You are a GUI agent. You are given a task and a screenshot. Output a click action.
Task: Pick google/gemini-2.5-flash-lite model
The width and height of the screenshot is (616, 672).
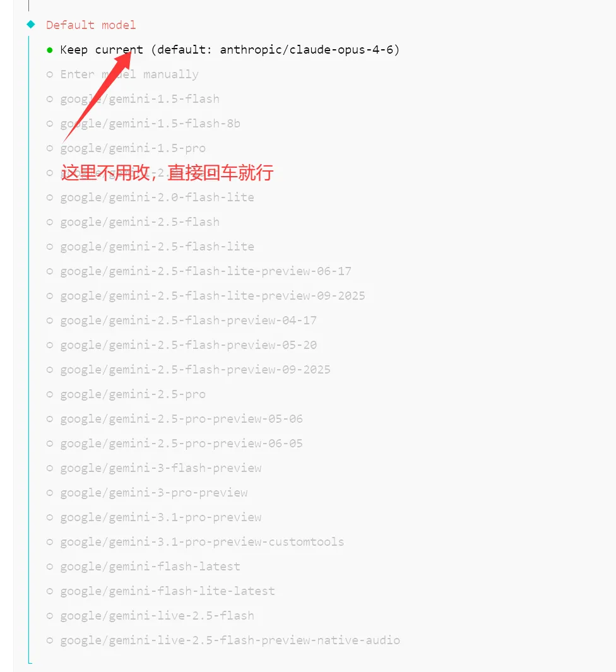[x=150, y=247]
